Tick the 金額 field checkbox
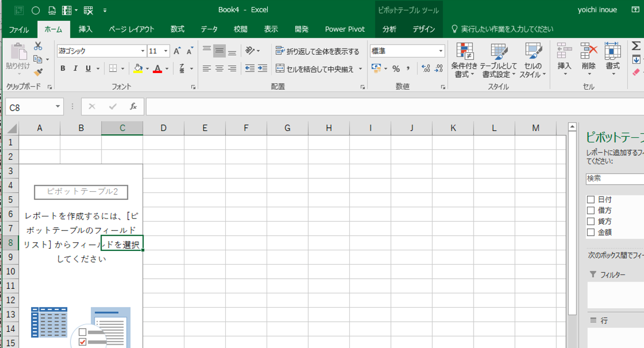The height and width of the screenshot is (348, 644). coord(591,233)
